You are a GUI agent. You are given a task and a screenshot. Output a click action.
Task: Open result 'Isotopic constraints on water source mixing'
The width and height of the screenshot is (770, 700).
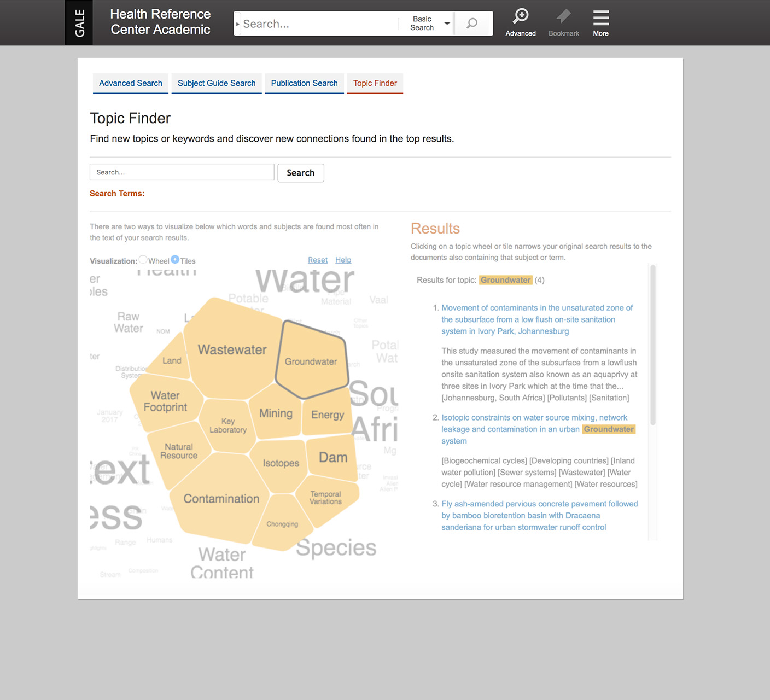tap(538, 429)
